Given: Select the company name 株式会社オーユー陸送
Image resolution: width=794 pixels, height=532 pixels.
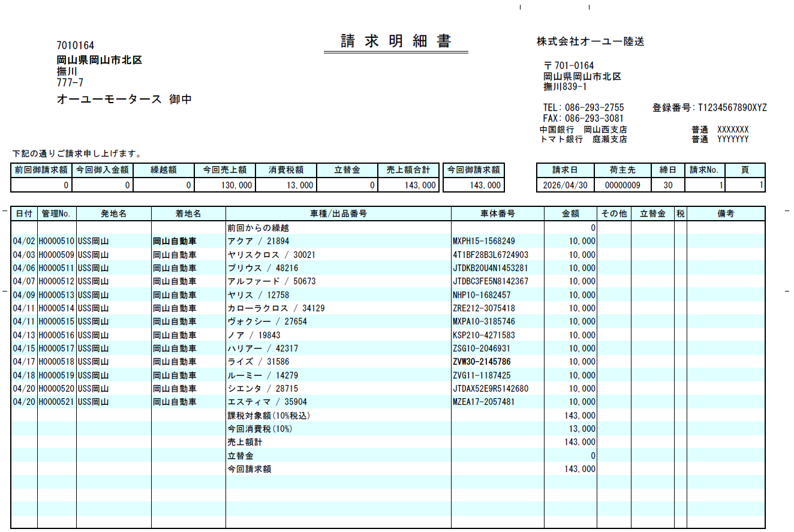Looking at the screenshot, I should [x=590, y=42].
